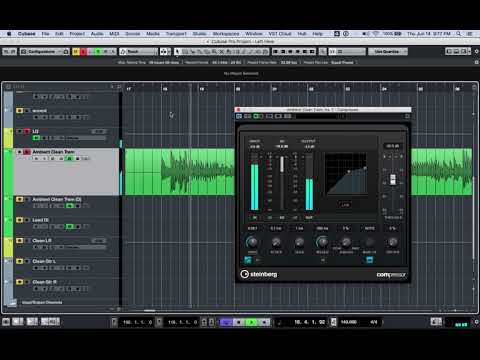Open project window setup gear icon
Viewport: 480px width, 360px height.
(476, 52)
